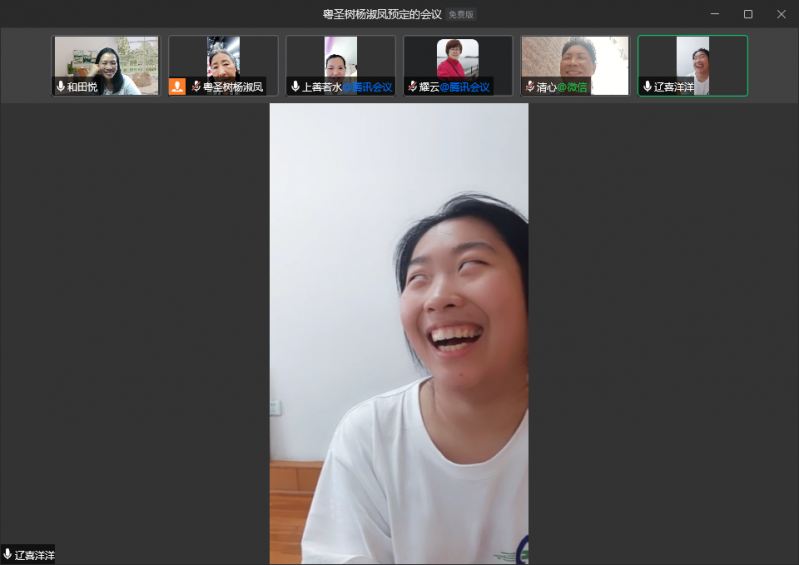Maximize the meeting window
This screenshot has width=799, height=565.
[x=748, y=14]
